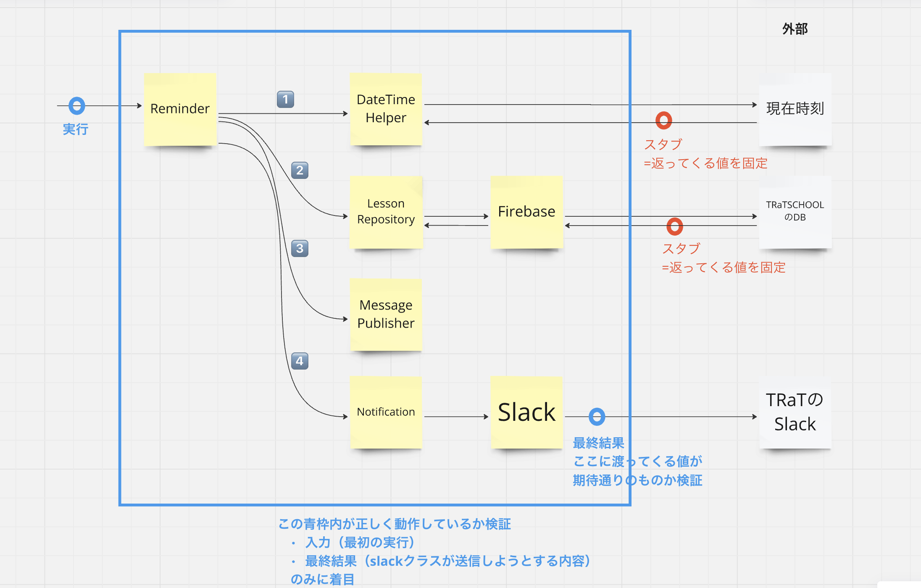Click the 外部 heading text
The image size is (921, 588).
(795, 29)
